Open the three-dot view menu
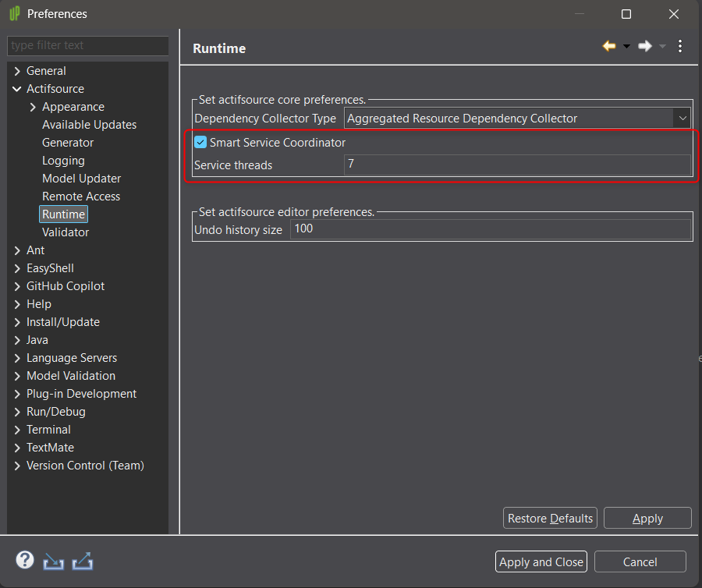 pos(680,47)
